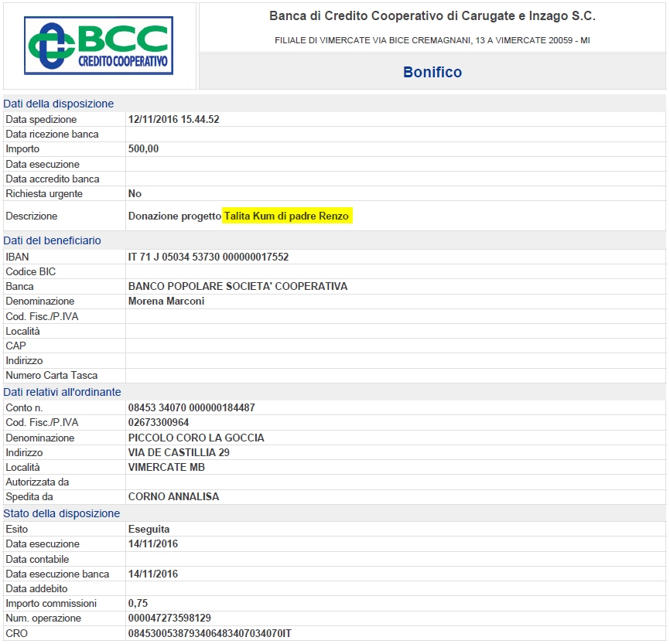Click the 'Codice BIC' label
Image resolution: width=670 pixels, height=644 pixels.
31,271
